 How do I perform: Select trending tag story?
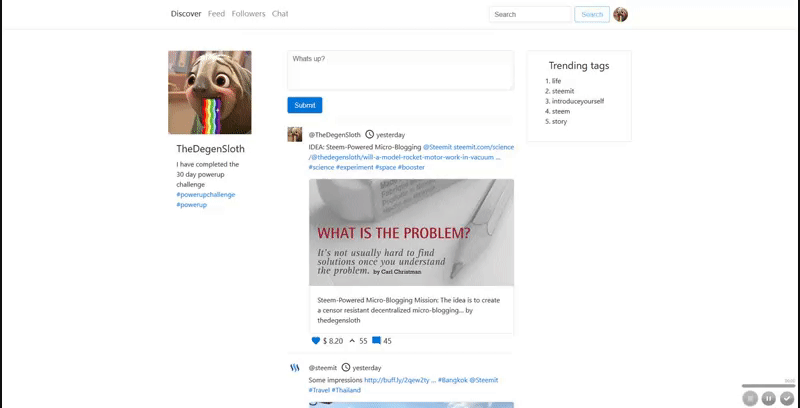[x=559, y=122]
